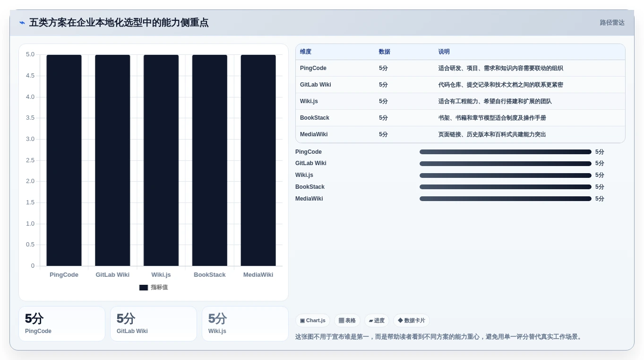Click the BookStack progress bar
Viewport: 644px width, 360px height.
coord(506,187)
